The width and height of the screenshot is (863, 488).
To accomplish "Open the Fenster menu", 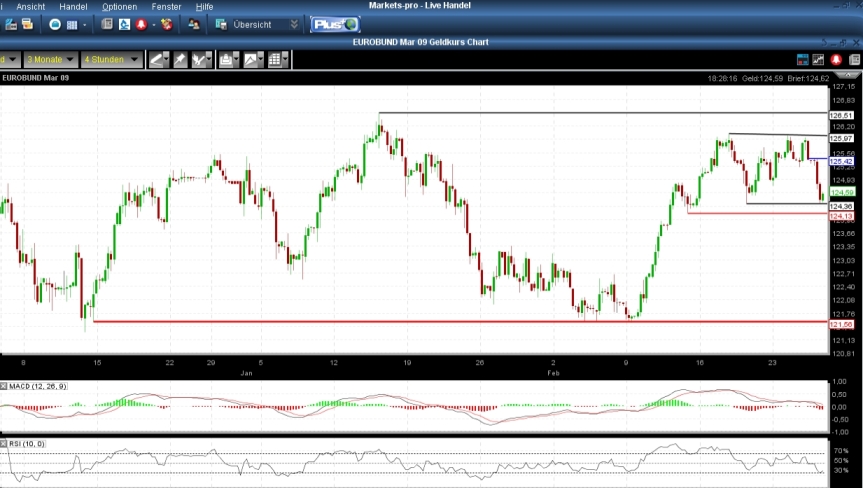I will pos(166,7).
